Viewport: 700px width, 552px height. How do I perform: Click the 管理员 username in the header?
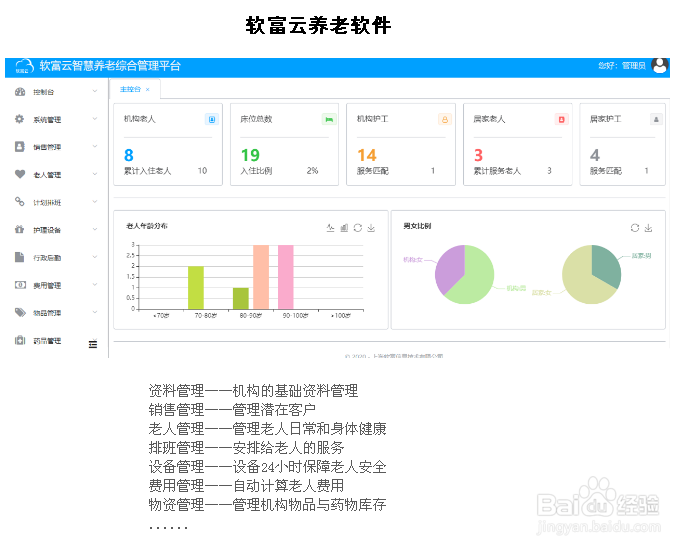tap(634, 66)
